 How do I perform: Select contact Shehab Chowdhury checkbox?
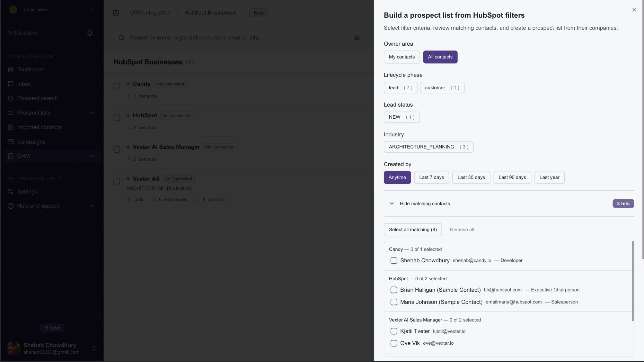point(394,261)
